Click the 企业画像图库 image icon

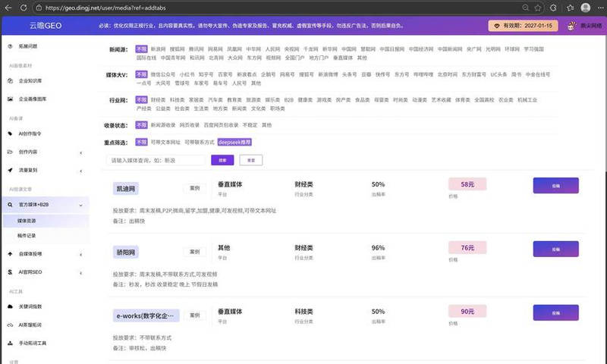tap(9, 99)
